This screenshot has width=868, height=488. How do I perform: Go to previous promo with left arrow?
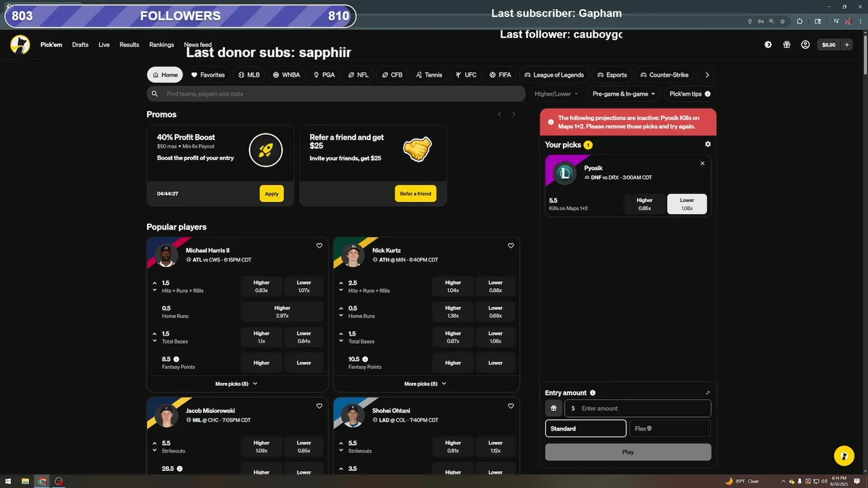pos(499,114)
